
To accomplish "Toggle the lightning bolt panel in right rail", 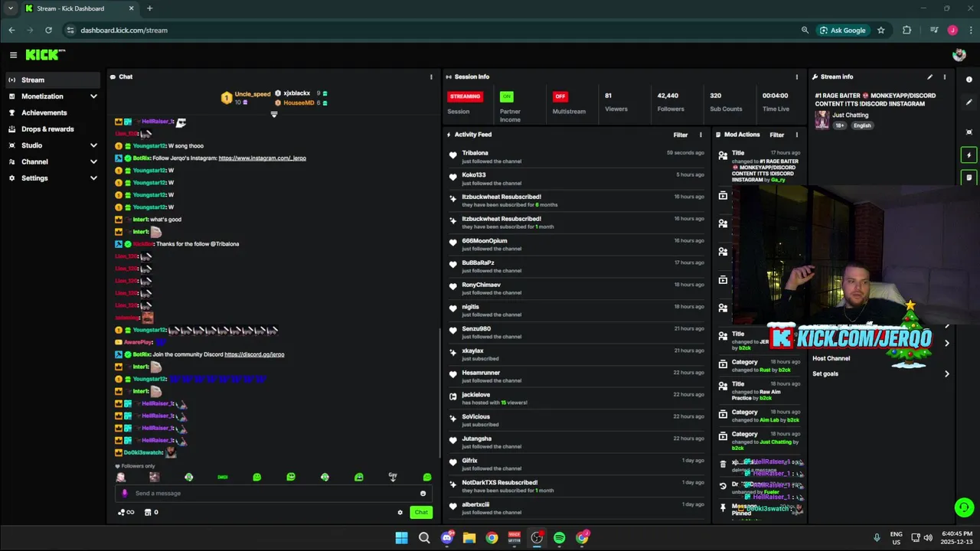I will click(x=969, y=155).
